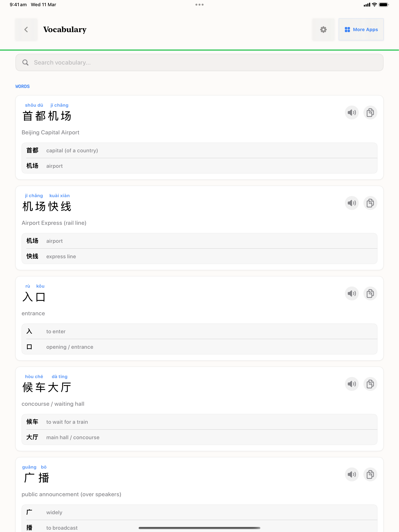Play audio for 入口 entrance
Image resolution: width=399 pixels, height=532 pixels.
coord(352,293)
